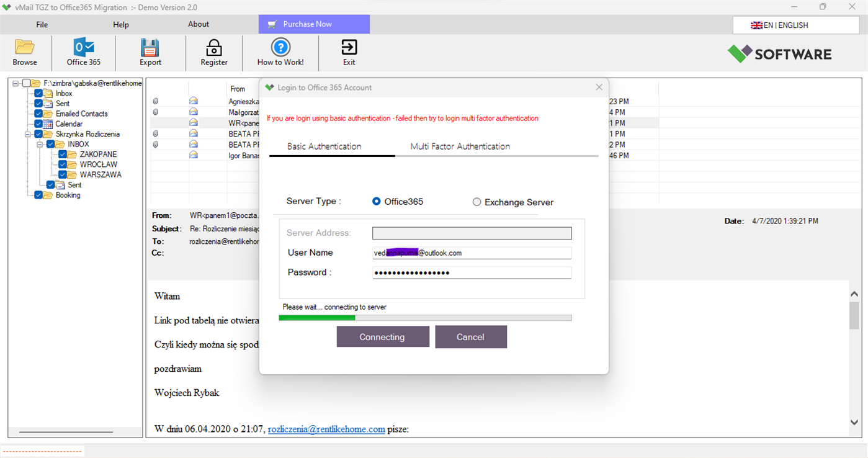Select the Office 365 migration icon
Image resolution: width=868 pixels, height=458 pixels.
84,53
